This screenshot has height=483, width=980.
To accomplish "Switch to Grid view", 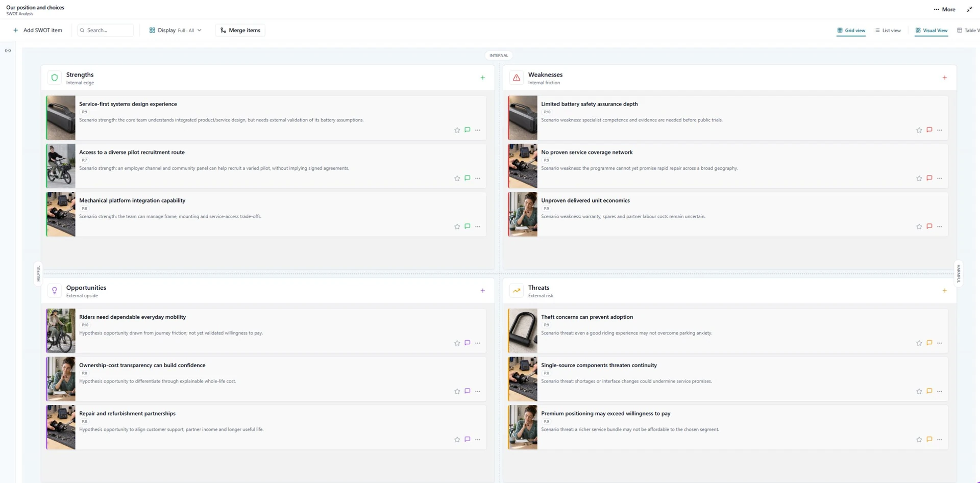I will click(x=851, y=31).
